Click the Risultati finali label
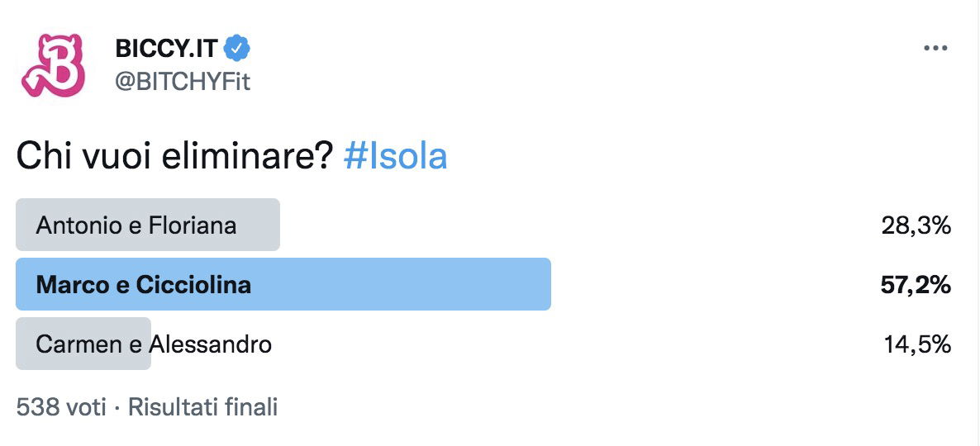 (202, 407)
